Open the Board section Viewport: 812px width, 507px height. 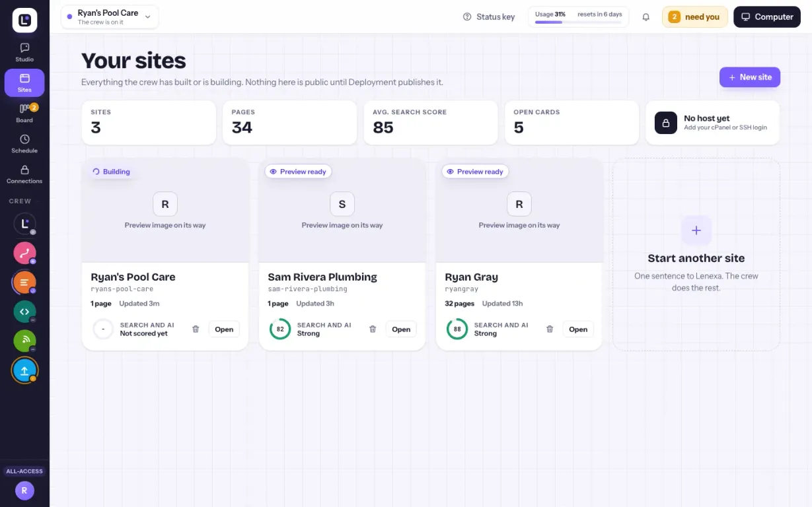(x=24, y=113)
